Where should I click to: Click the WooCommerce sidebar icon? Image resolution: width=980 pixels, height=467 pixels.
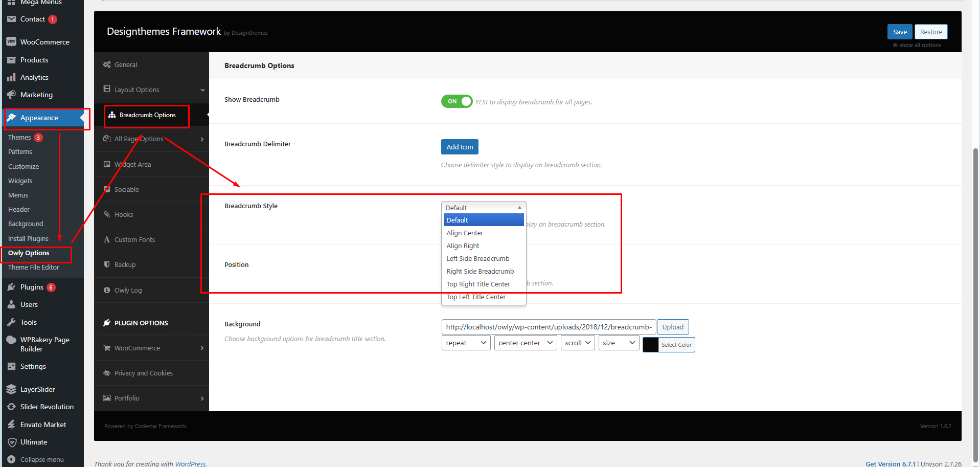point(11,42)
